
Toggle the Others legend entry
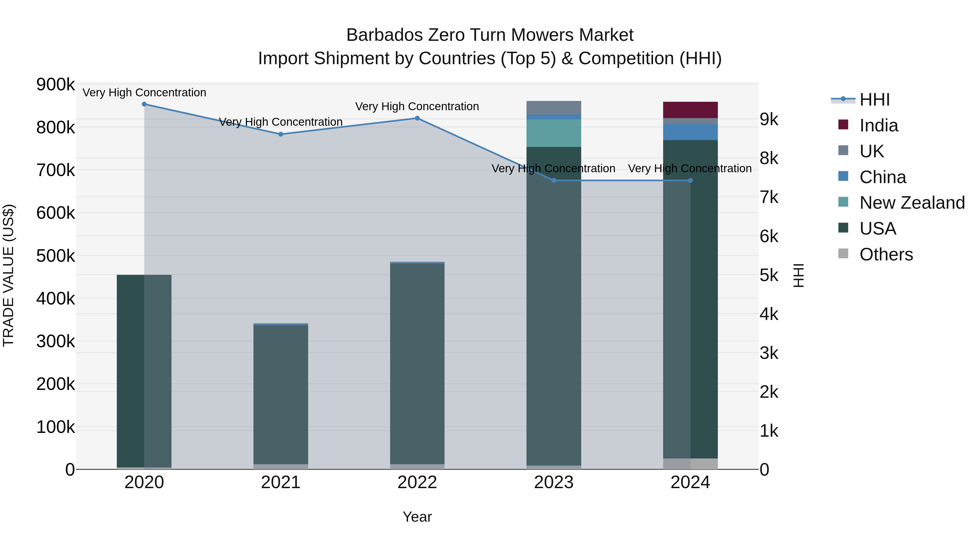[x=875, y=254]
